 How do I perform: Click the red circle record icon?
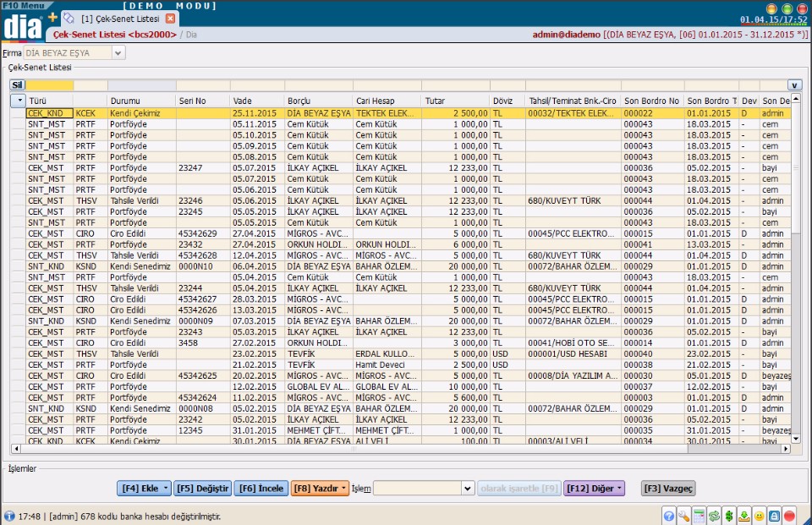789,517
